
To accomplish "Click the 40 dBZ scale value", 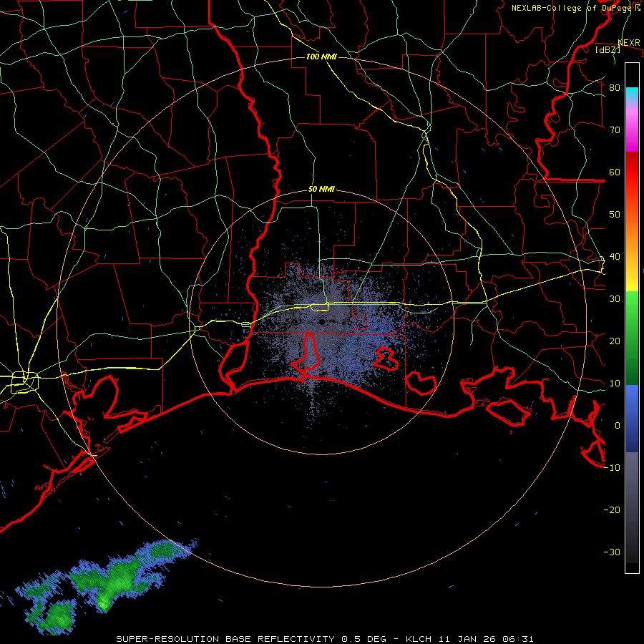I will 615,257.
